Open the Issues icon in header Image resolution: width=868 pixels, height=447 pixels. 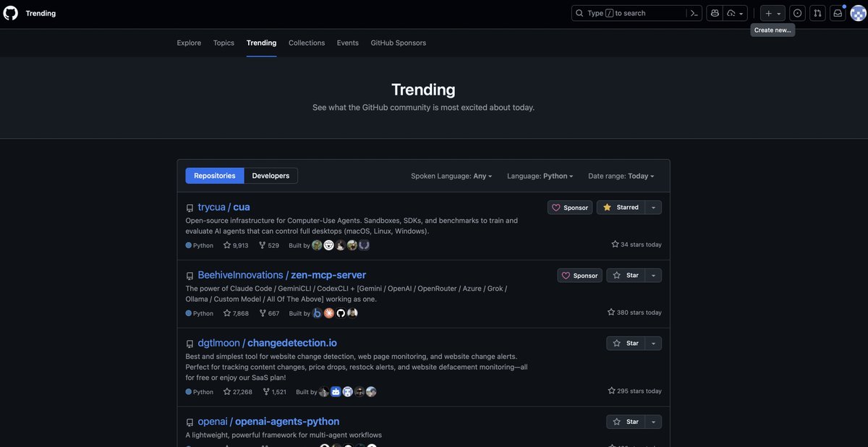(x=797, y=13)
